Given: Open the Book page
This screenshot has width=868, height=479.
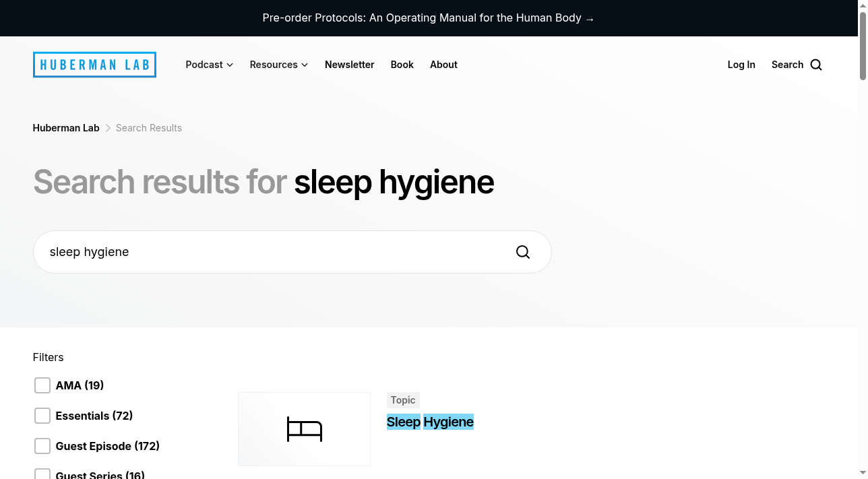Looking at the screenshot, I should [402, 65].
